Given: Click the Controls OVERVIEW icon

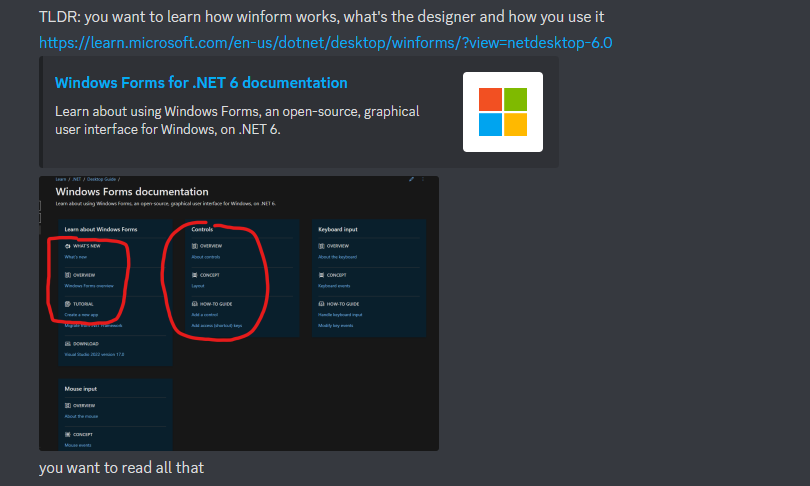Looking at the screenshot, I should 195,246.
